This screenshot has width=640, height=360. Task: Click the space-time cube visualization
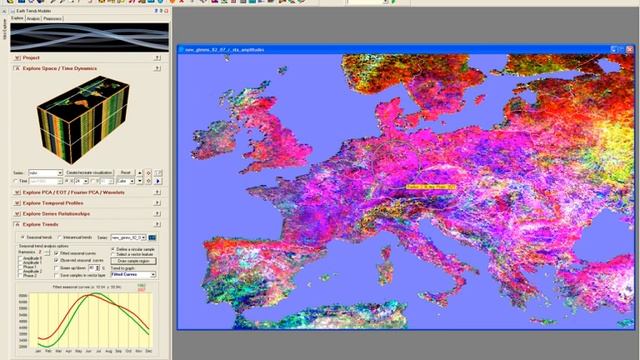[x=83, y=120]
